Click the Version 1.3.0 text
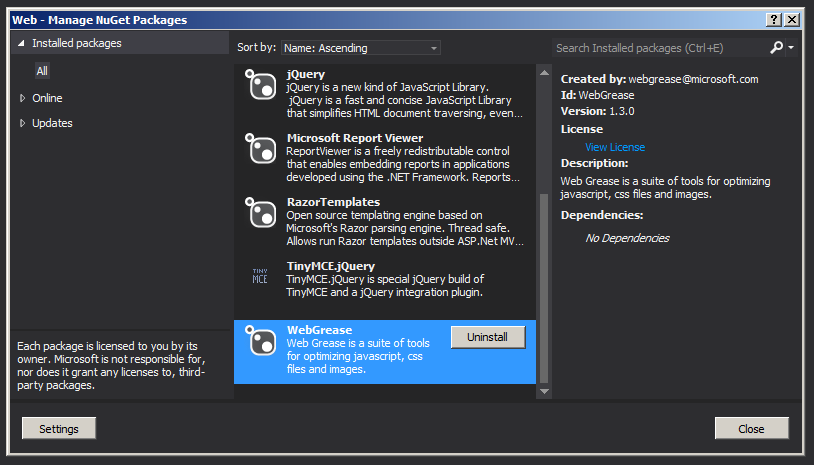The image size is (814, 465). point(598,111)
